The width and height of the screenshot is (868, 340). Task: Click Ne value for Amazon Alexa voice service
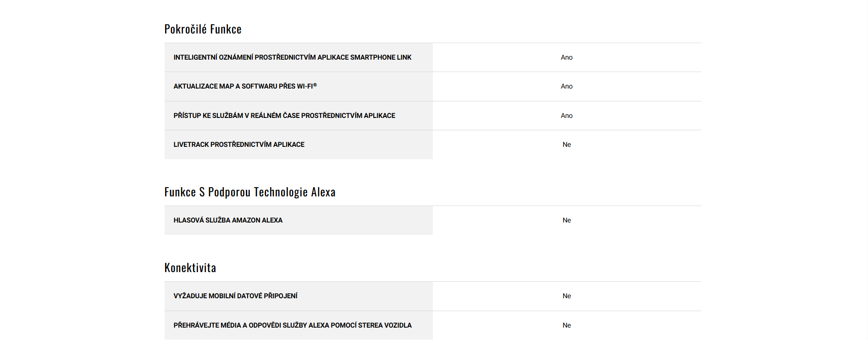coord(566,220)
